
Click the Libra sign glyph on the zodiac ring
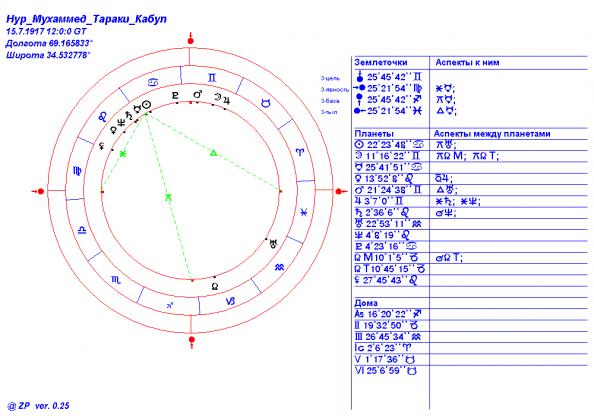82,230
